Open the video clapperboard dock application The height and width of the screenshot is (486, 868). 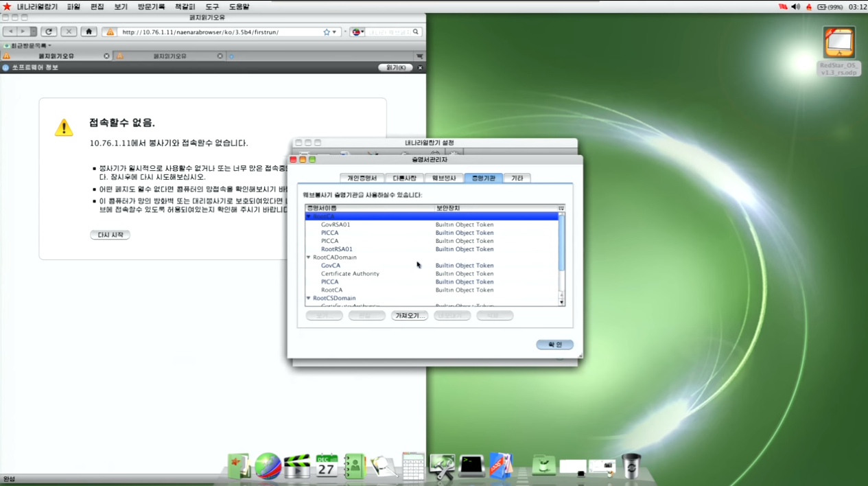pyautogui.click(x=297, y=466)
